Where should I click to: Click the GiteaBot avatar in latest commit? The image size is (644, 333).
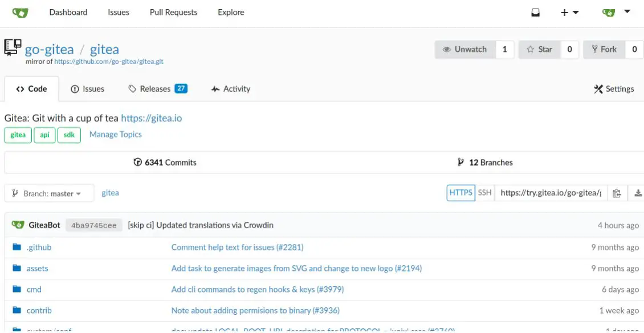coord(18,225)
